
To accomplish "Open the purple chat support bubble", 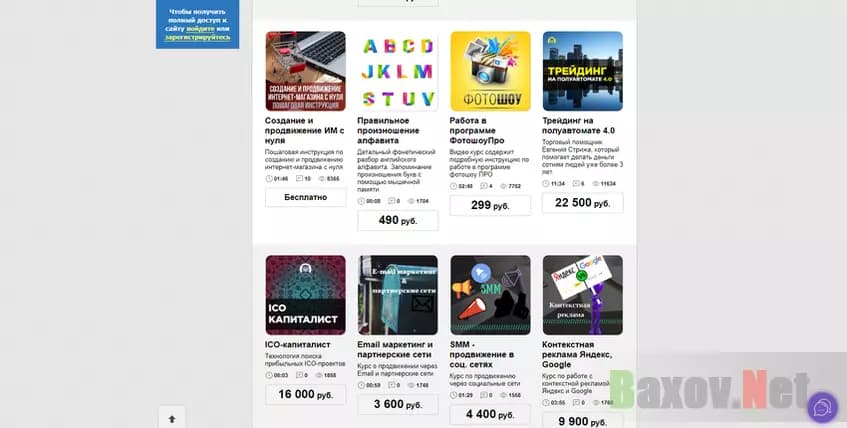I will tap(822, 407).
